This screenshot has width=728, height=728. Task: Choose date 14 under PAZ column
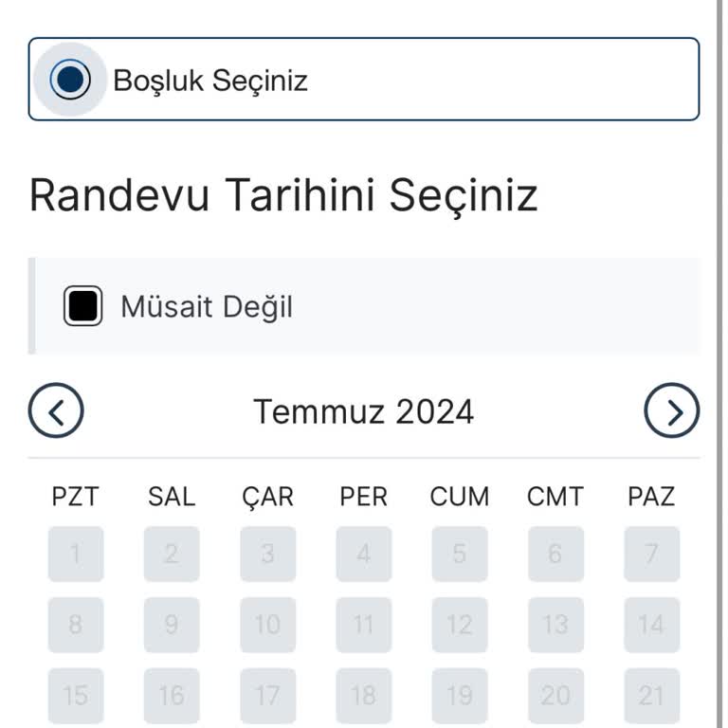(651, 625)
